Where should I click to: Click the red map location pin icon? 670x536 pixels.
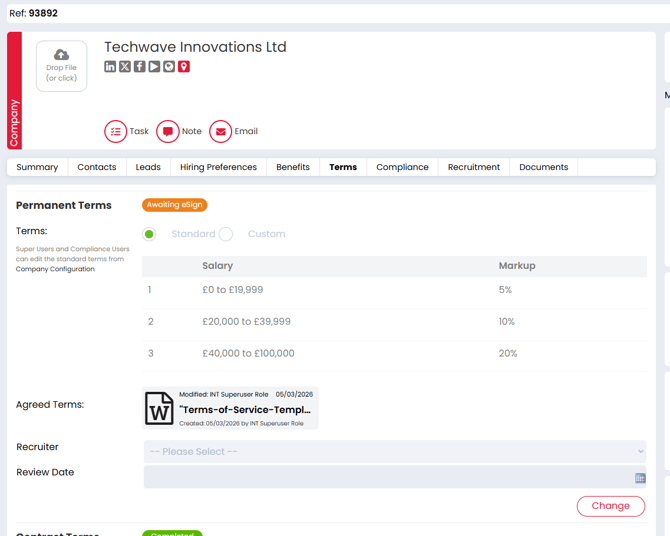184,67
